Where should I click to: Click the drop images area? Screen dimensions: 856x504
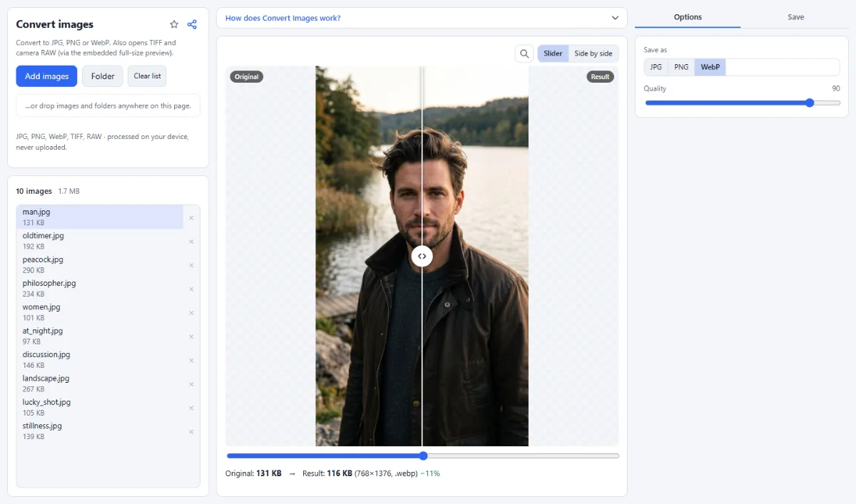pyautogui.click(x=108, y=106)
